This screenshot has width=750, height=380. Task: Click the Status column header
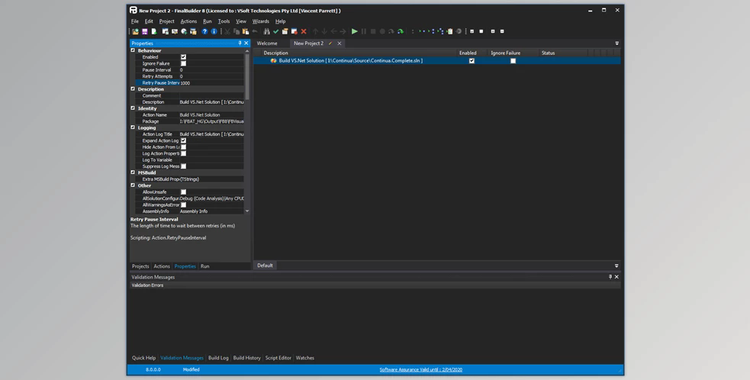[x=548, y=53]
